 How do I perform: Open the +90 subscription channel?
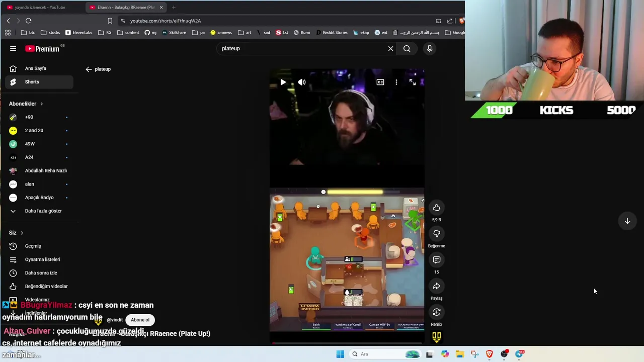click(39, 117)
